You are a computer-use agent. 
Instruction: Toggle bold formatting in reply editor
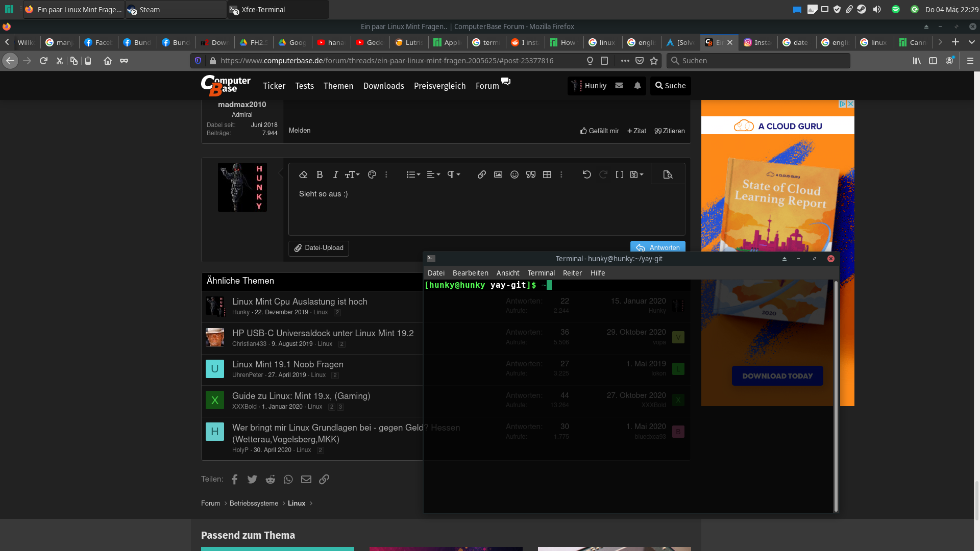pyautogui.click(x=320, y=174)
